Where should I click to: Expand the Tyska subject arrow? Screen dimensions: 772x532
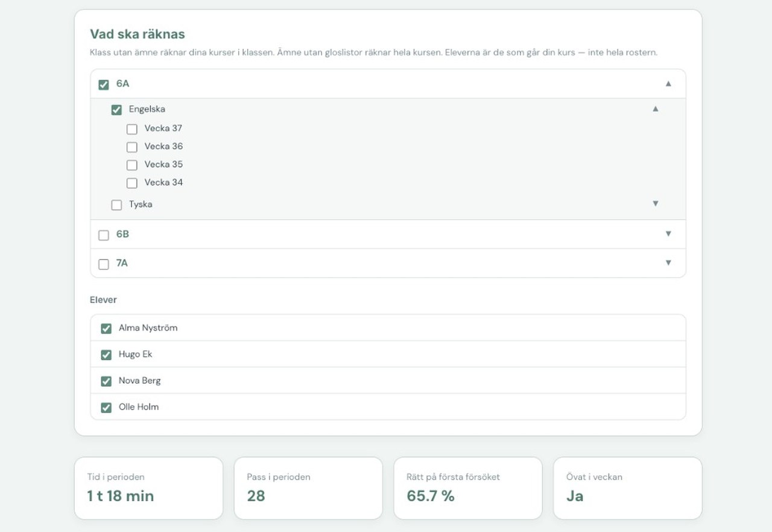[656, 204]
